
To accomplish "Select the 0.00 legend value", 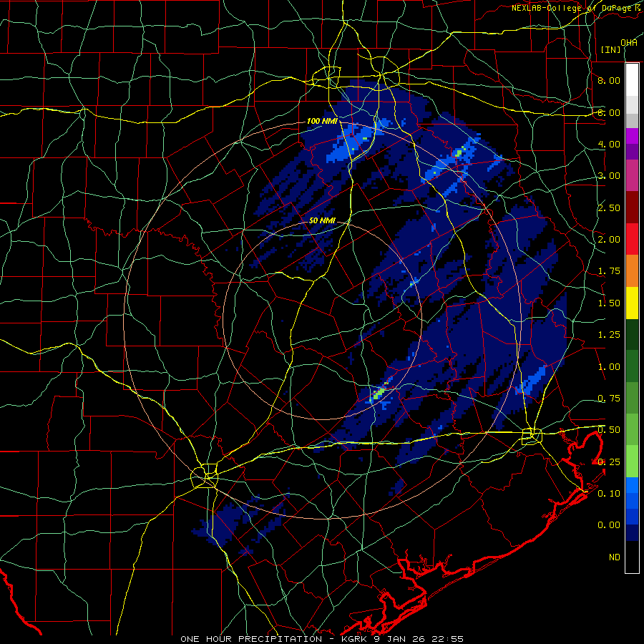I will click(x=609, y=525).
